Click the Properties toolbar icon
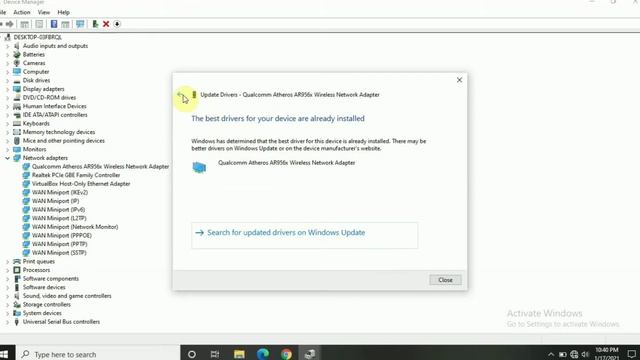640x360 pixels. pyautogui.click(x=39, y=24)
